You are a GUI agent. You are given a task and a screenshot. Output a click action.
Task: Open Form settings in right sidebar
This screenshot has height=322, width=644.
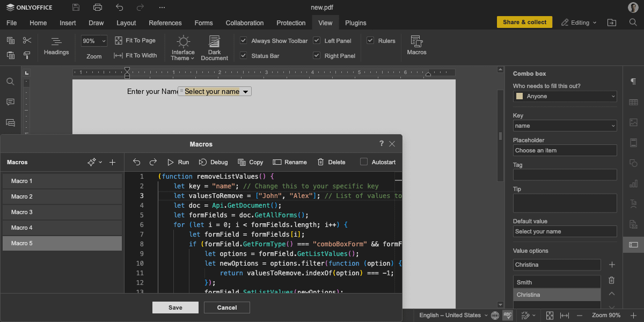pyautogui.click(x=633, y=245)
